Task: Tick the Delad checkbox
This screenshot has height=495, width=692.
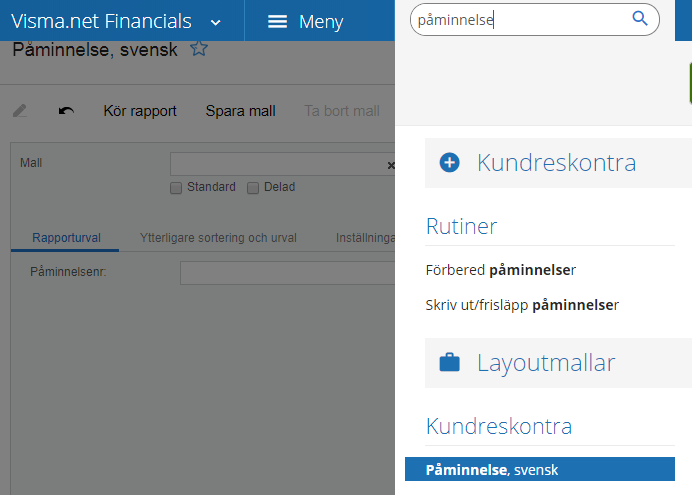Action: tap(253, 188)
